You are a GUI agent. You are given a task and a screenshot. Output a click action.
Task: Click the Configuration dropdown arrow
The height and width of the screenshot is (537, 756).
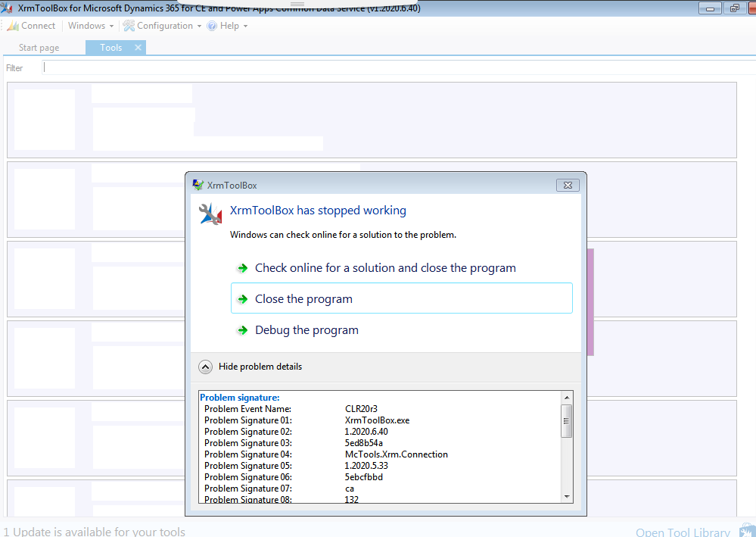(x=199, y=26)
